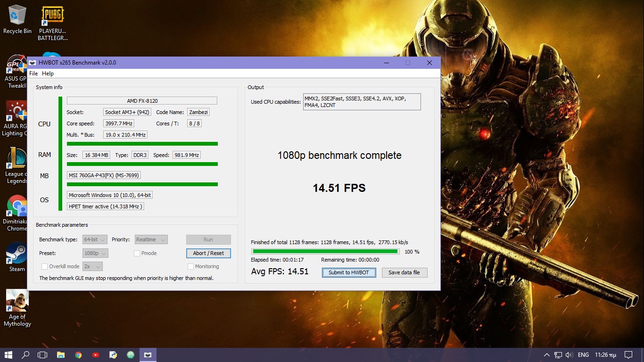Viewport: 644px width, 362px height.
Task: Open the Python file taskbar icon
Action: pos(113,355)
